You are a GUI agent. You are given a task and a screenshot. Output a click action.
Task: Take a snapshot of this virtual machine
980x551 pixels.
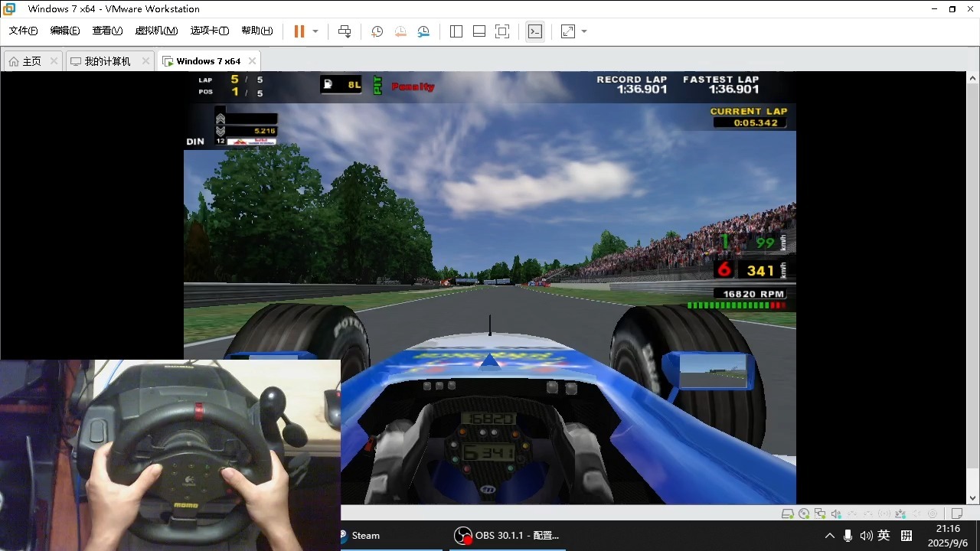[x=377, y=31]
